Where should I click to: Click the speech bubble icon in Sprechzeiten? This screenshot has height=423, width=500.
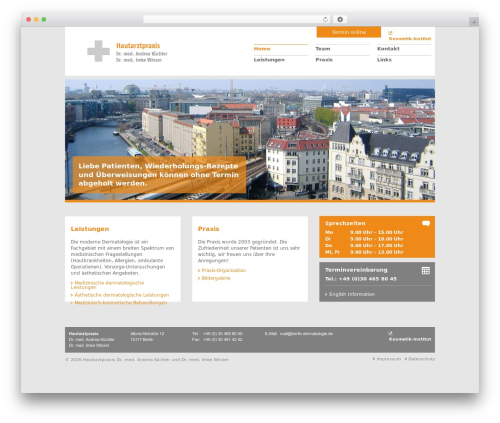tap(426, 223)
